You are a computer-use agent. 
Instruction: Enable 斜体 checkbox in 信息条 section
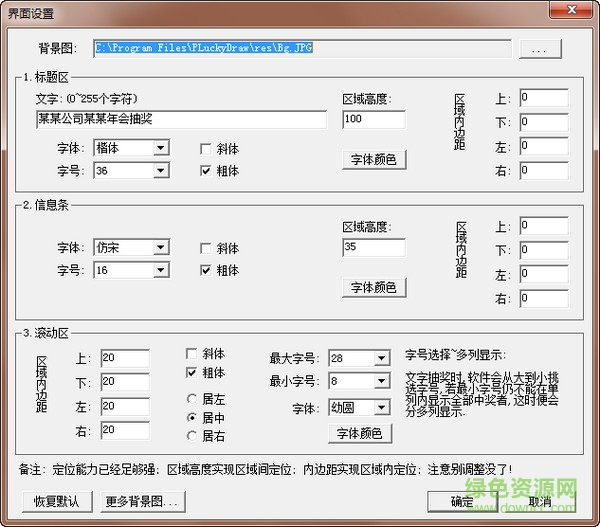pyautogui.click(x=206, y=248)
